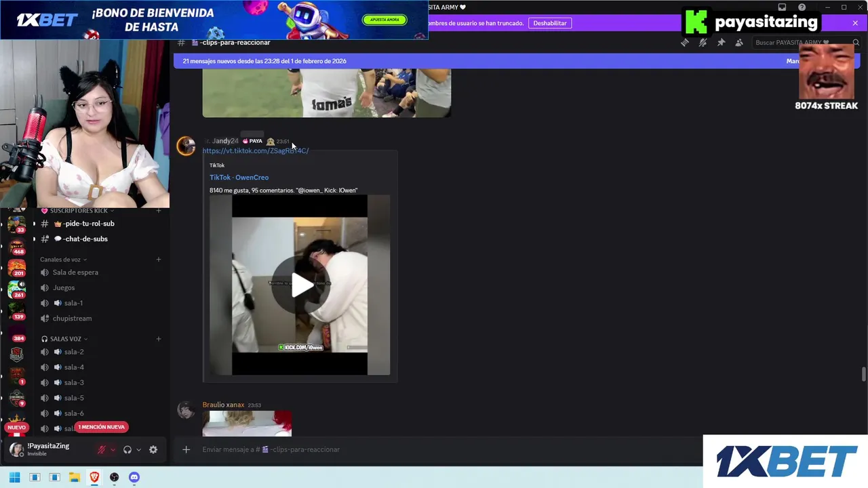Click Jandy24 username
Screen dimensions: 868x488
tap(225, 141)
